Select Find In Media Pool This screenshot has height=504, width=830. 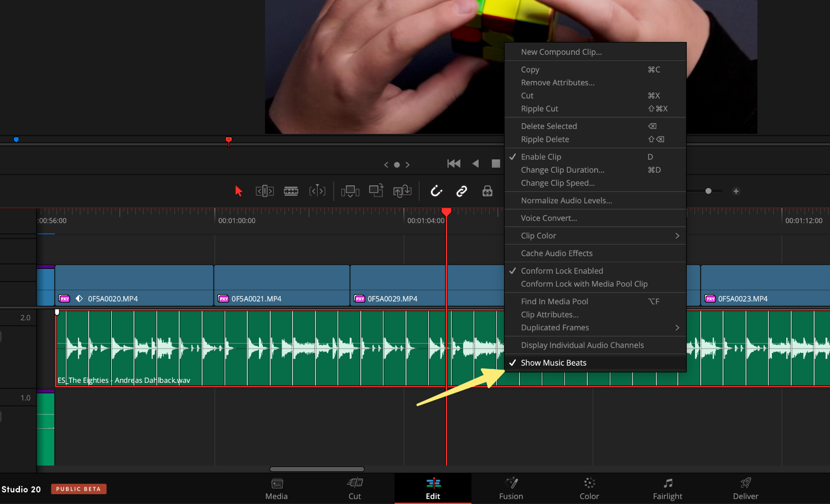pos(554,301)
